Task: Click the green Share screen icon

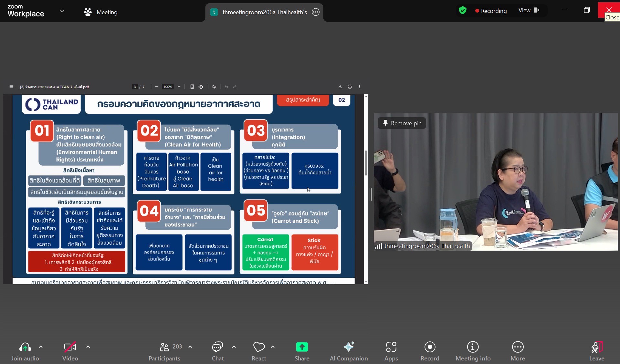Action: coord(302,347)
